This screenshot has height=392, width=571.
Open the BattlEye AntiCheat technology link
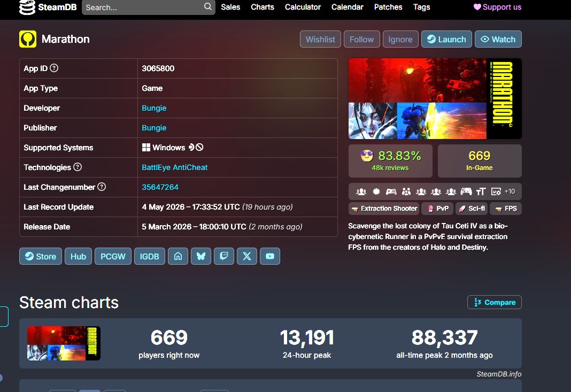[175, 167]
